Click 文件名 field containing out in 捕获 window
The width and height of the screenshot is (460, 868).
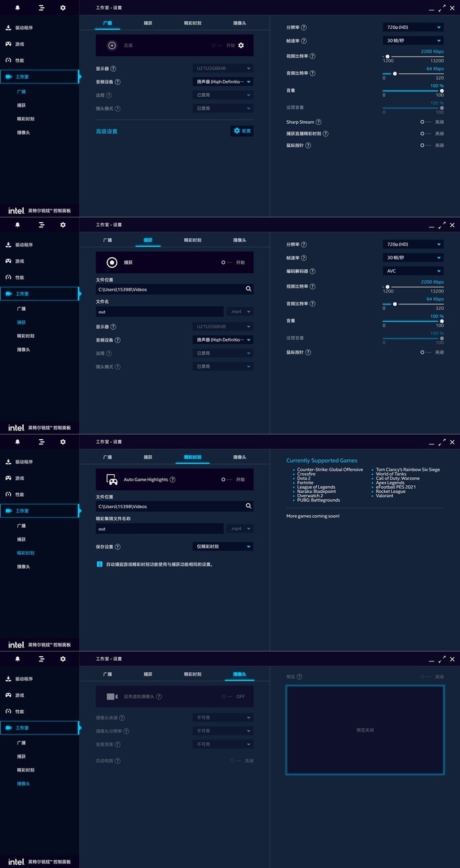tap(159, 311)
